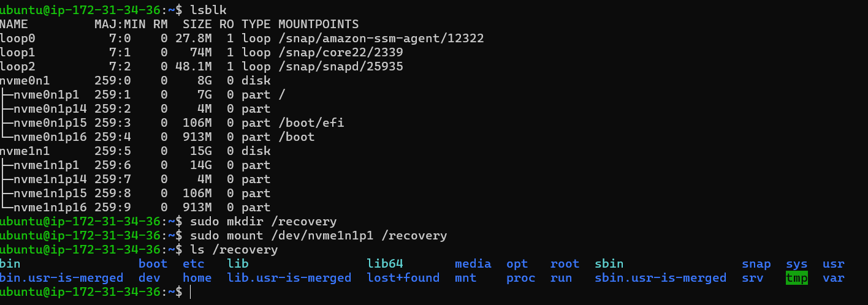
Task: Click the highlighted tmp directory entry
Action: coord(796,278)
